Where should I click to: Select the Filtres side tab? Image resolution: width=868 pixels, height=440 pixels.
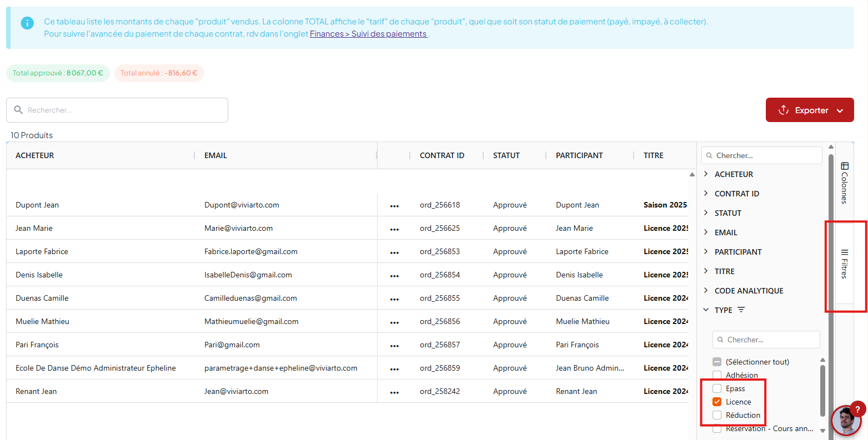[x=844, y=264]
